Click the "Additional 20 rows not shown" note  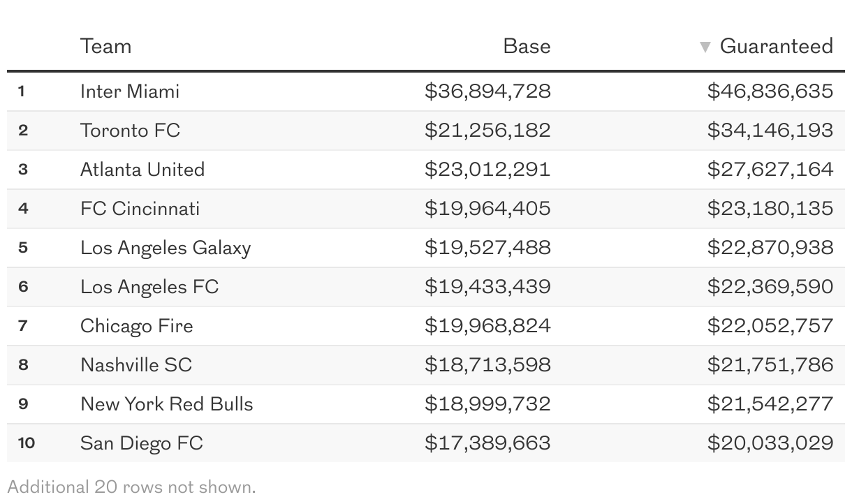click(x=131, y=487)
